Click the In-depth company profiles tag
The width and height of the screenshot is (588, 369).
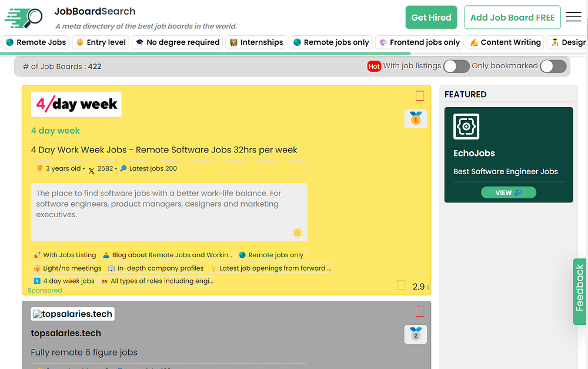[156, 268]
